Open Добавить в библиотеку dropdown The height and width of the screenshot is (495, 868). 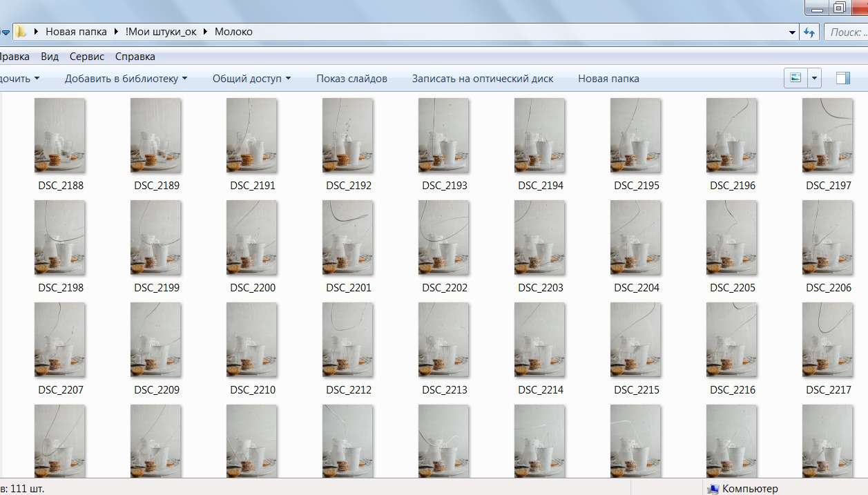[x=126, y=79]
